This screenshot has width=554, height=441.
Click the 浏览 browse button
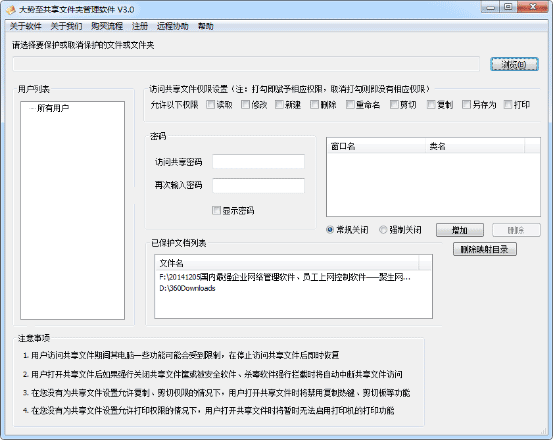point(514,64)
